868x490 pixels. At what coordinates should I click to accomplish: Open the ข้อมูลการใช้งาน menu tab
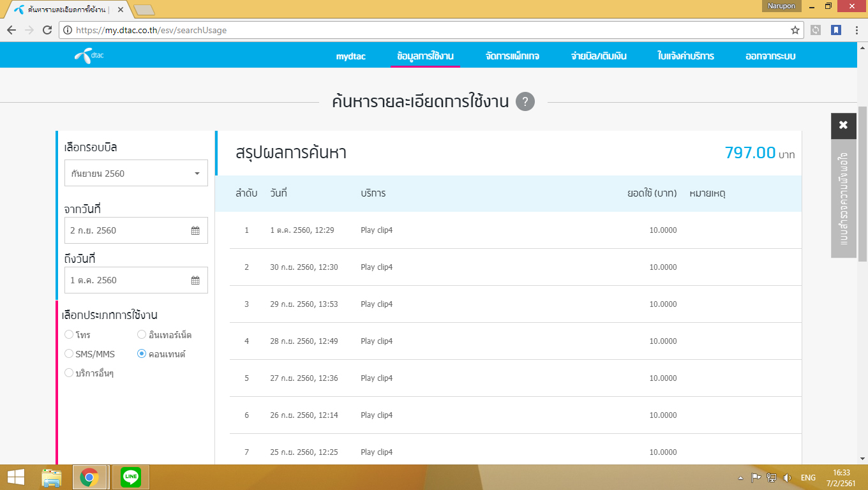click(x=425, y=56)
